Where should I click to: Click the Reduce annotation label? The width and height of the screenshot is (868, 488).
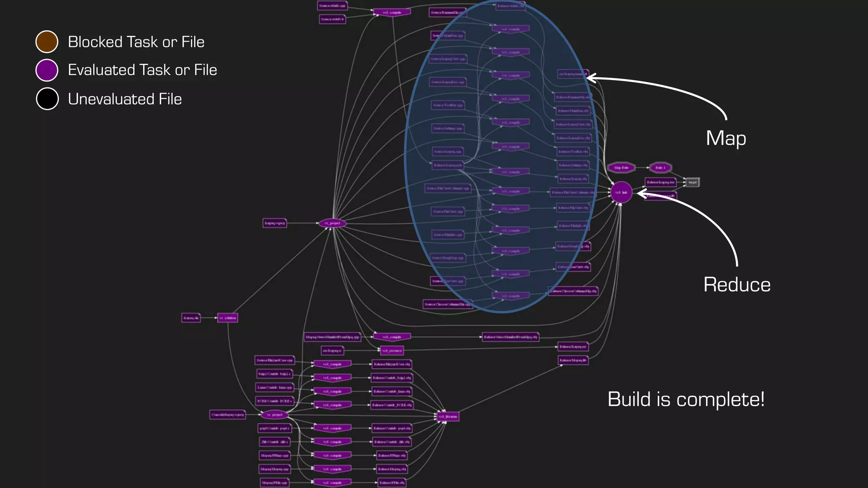(x=737, y=285)
